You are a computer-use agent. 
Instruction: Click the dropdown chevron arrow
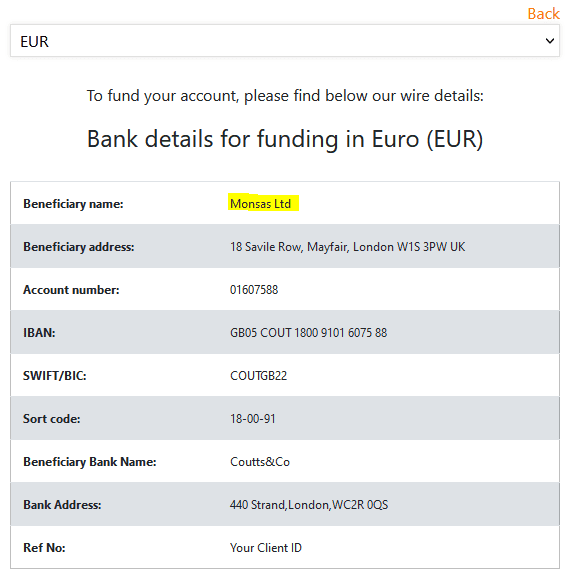pyautogui.click(x=550, y=41)
